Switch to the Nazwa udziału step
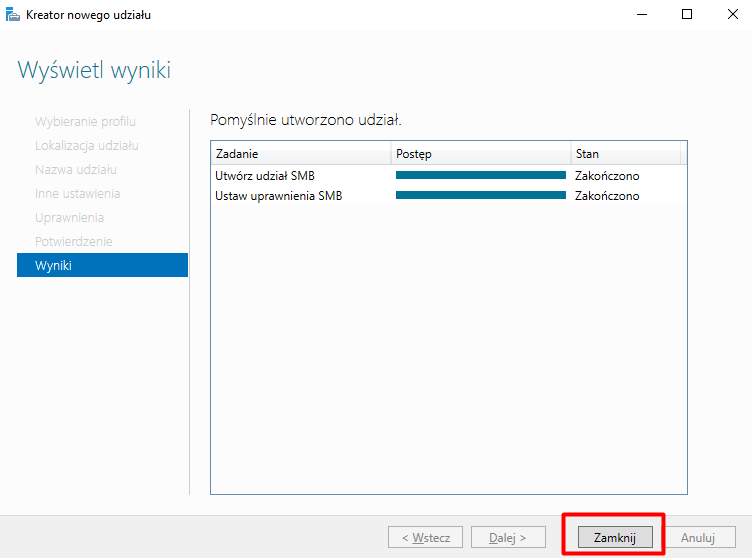The height and width of the screenshot is (558, 752). click(x=76, y=169)
